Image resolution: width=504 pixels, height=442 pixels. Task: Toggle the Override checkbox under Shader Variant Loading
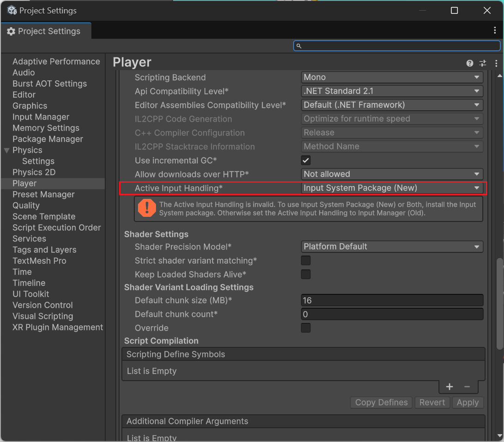tap(306, 328)
